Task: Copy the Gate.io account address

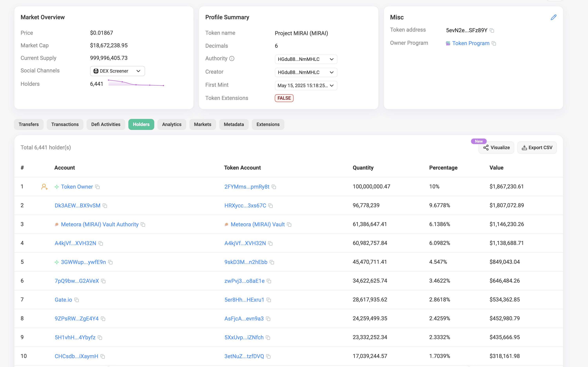Action: [x=77, y=300]
